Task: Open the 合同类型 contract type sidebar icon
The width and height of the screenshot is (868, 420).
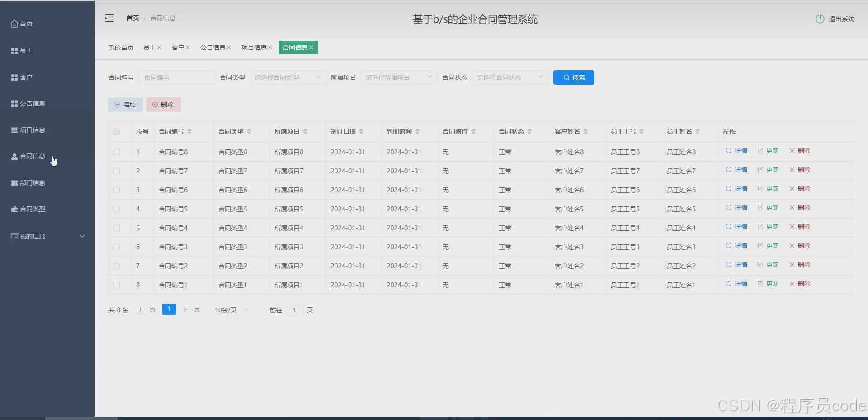Action: (x=14, y=209)
